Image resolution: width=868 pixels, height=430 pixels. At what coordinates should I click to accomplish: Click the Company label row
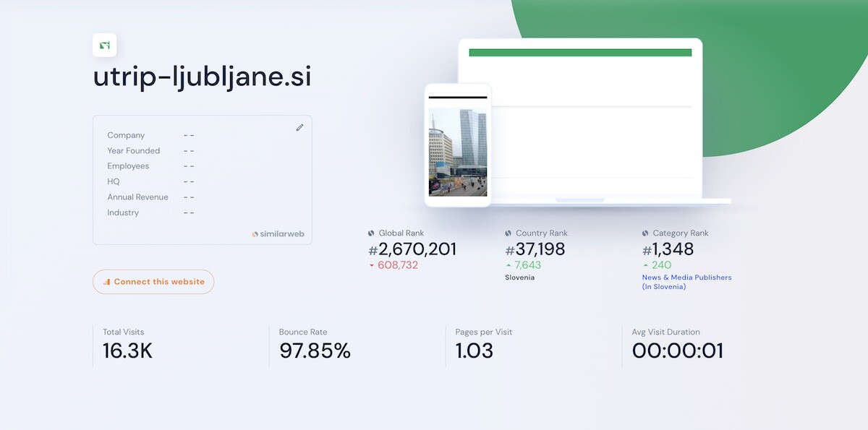pyautogui.click(x=126, y=135)
